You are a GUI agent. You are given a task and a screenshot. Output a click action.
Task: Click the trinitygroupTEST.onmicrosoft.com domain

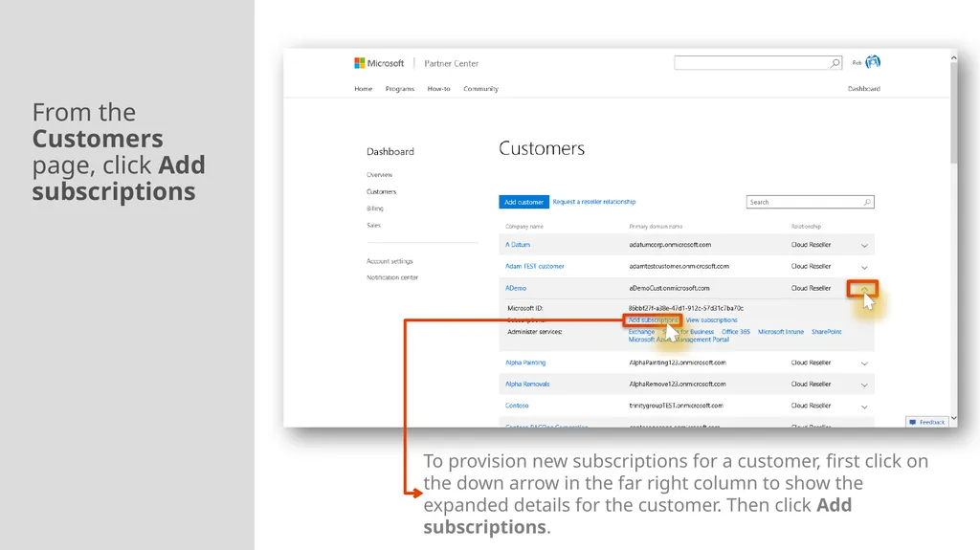(676, 406)
